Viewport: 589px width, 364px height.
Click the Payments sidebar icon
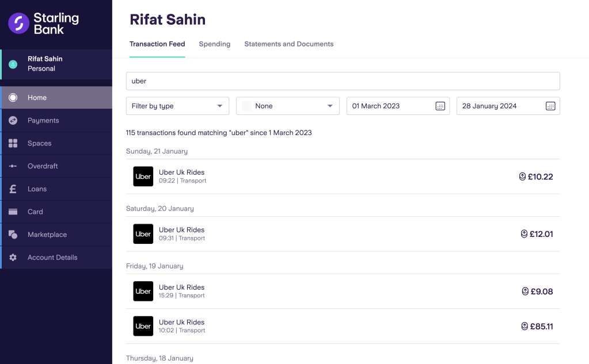click(13, 120)
